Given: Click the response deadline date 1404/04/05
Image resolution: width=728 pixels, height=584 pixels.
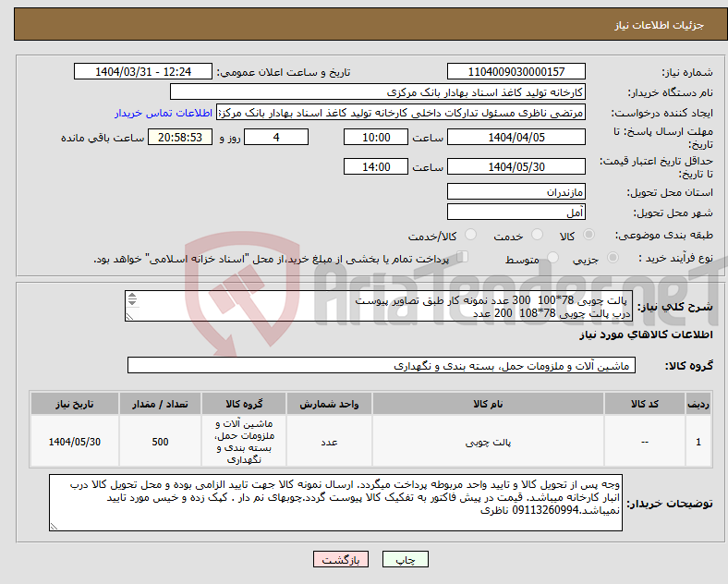Looking at the screenshot, I should pos(516,138).
